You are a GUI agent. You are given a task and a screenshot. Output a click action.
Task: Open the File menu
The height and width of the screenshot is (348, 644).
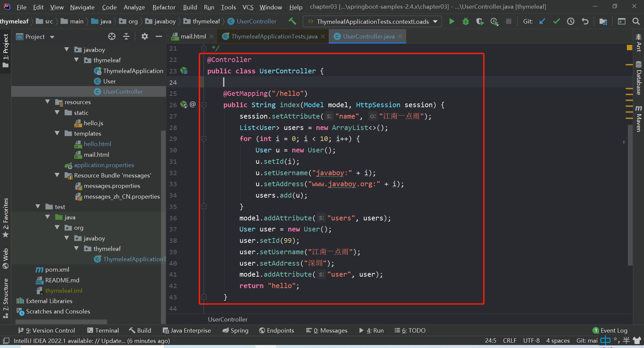(x=21, y=7)
